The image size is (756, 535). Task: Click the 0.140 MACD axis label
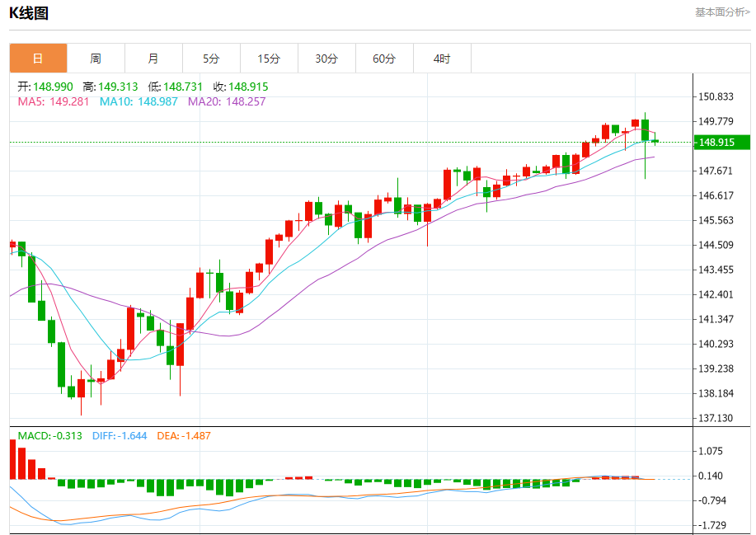click(x=711, y=476)
